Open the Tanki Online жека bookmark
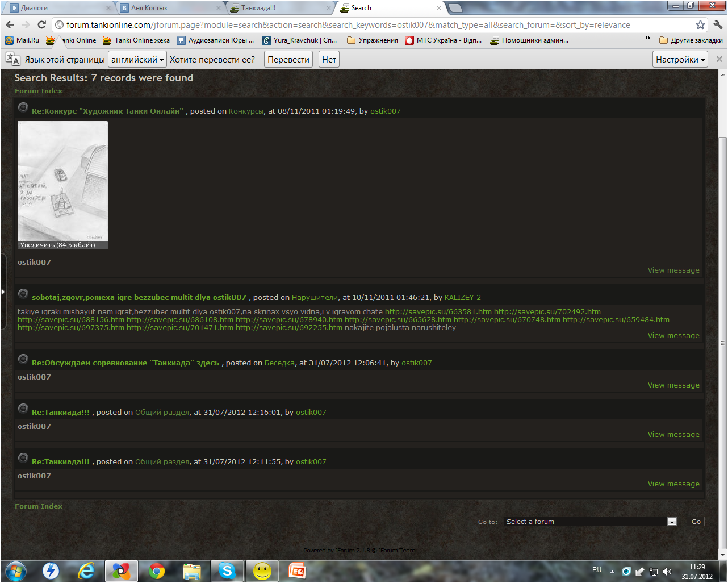This screenshot has height=583, width=728. 136,40
